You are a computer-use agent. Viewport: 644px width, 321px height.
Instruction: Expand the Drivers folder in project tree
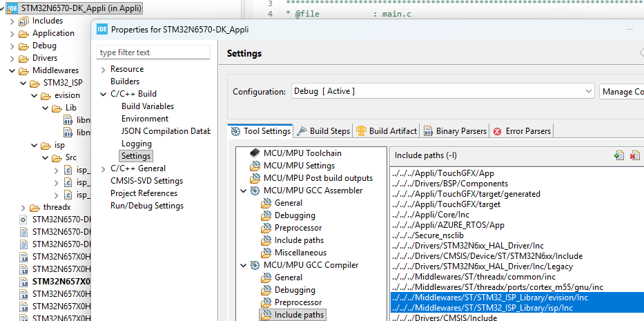12,58
